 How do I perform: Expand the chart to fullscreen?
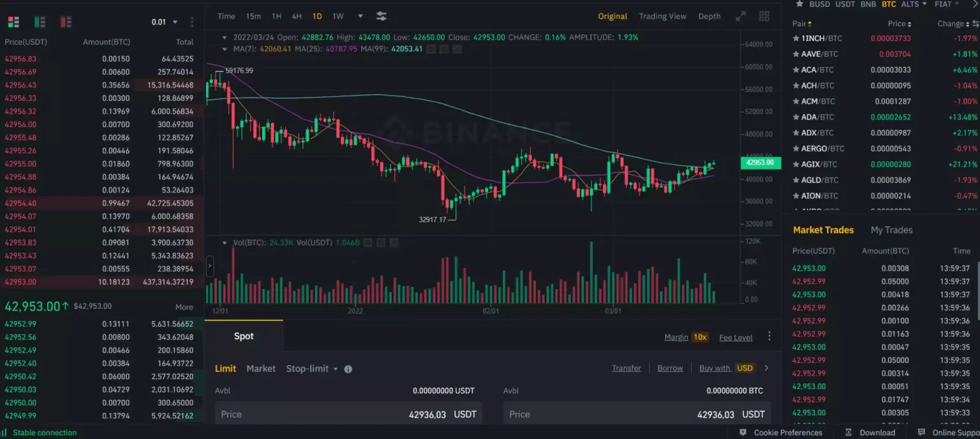point(741,17)
